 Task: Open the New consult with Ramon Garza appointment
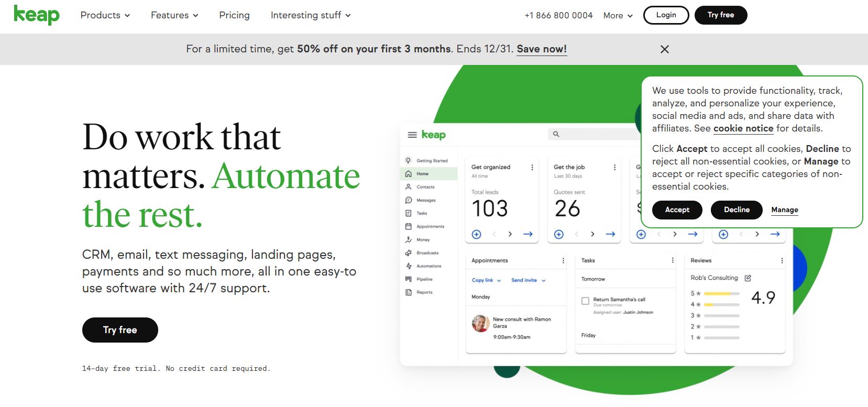tap(522, 322)
